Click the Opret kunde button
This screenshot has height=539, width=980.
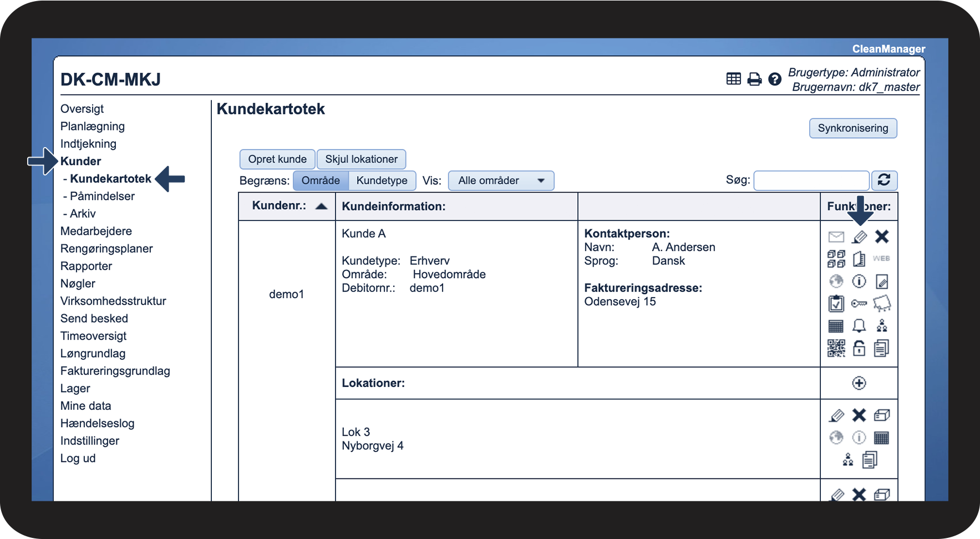pos(277,159)
